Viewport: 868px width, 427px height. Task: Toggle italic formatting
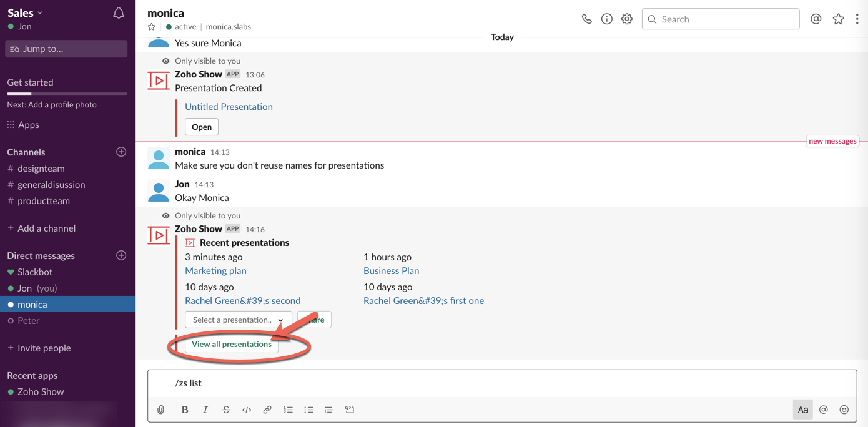click(x=205, y=410)
